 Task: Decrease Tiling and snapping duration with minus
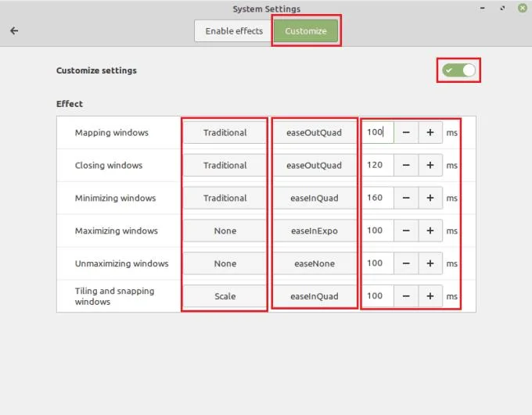(406, 296)
